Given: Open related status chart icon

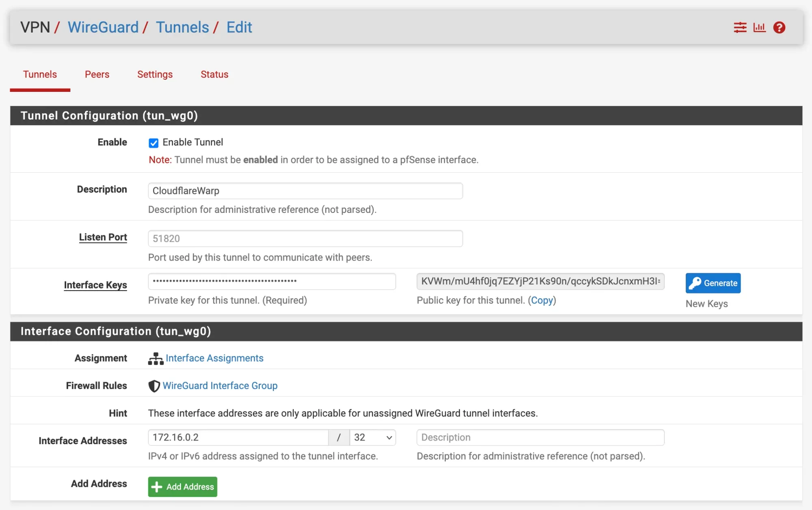Looking at the screenshot, I should pos(759,28).
